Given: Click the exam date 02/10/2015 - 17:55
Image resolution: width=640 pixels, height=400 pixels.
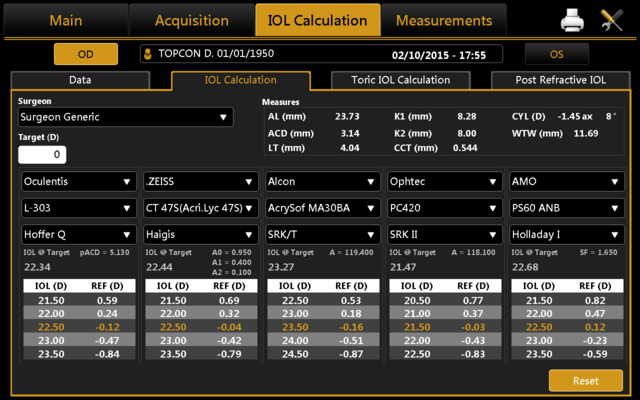Looking at the screenshot, I should 439,55.
